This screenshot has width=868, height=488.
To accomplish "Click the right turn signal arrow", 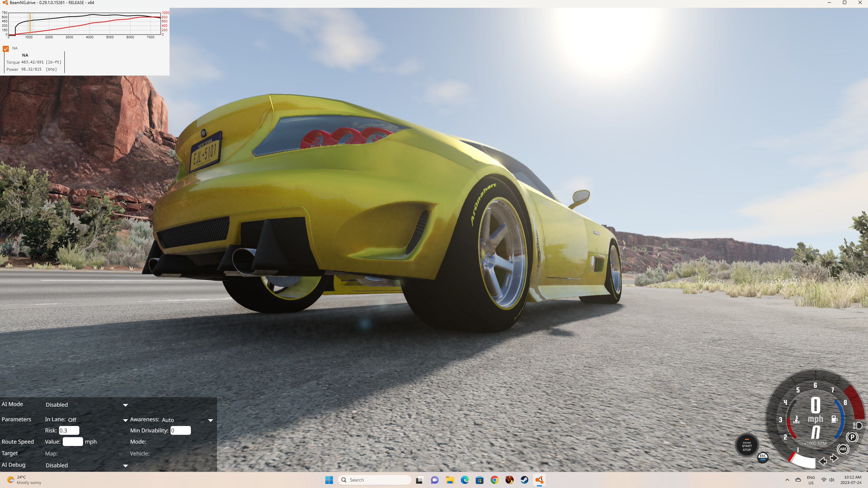I will pos(834,459).
